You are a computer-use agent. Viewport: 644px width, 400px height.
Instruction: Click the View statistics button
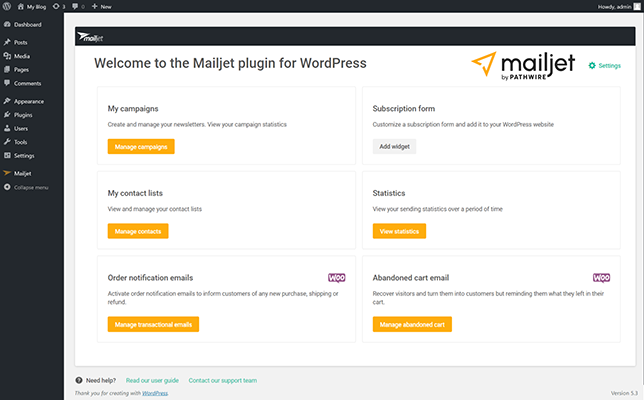399,231
